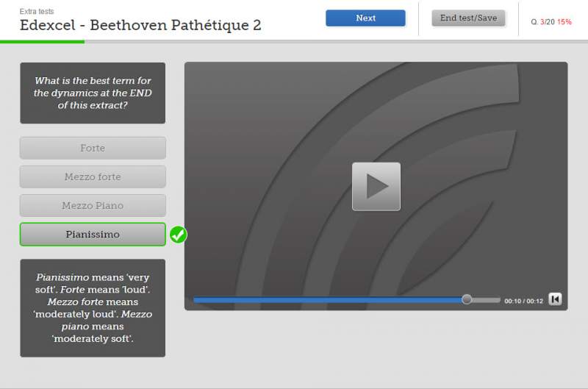Choose the Forte answer option
The image size is (588, 389).
[x=93, y=148]
